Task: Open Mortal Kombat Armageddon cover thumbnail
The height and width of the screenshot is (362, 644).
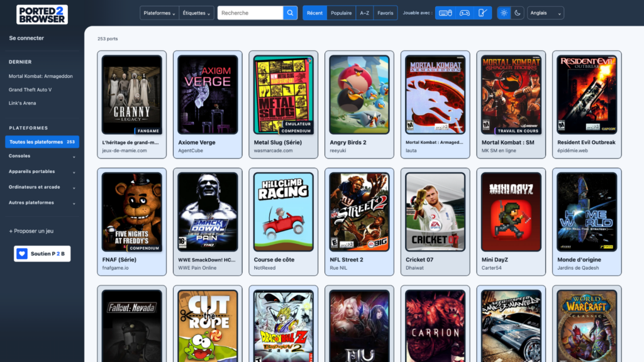Action: 435,95
